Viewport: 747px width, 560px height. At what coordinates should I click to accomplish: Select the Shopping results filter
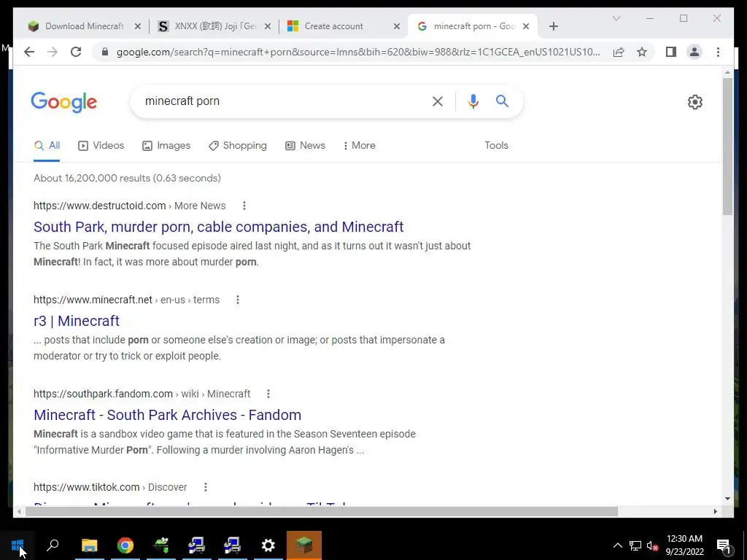tap(238, 146)
